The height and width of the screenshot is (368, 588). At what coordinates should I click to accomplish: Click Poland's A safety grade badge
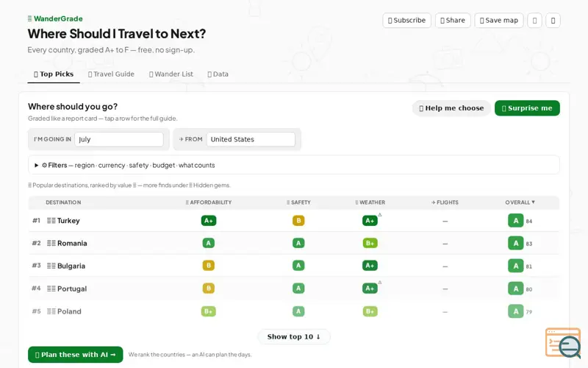click(x=298, y=311)
